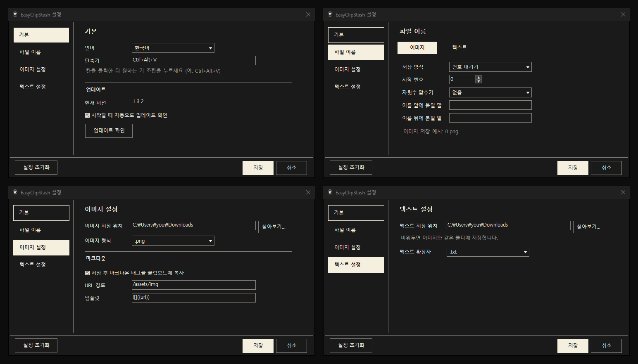Click 설정 초기화 in the 이미지 설정 page window
Viewport: 638px width, 364px height.
tap(36, 345)
